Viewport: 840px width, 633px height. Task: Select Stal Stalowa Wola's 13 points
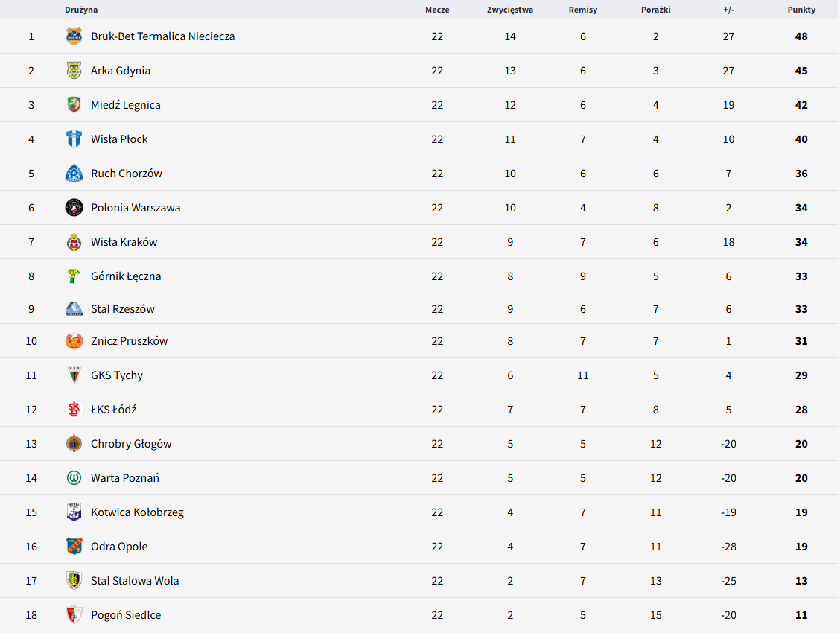click(x=801, y=581)
